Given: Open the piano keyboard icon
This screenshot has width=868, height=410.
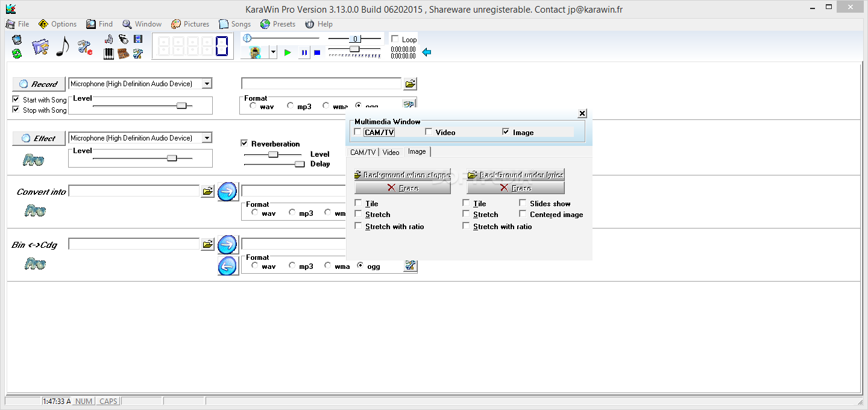Looking at the screenshot, I should click(109, 54).
